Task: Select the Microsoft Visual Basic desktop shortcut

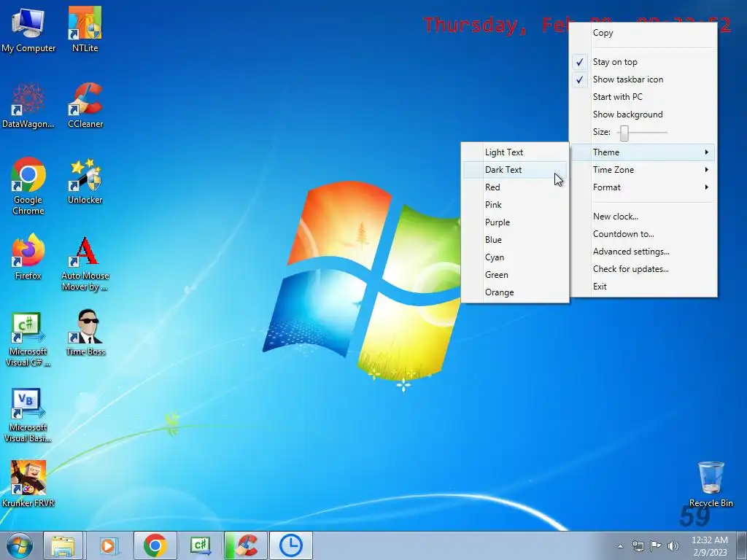Action: click(28, 415)
